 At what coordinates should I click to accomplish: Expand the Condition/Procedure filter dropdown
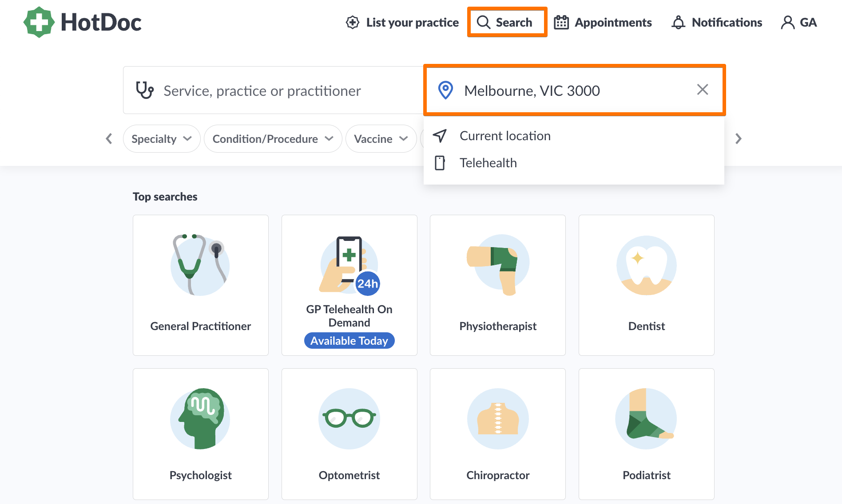point(273,139)
